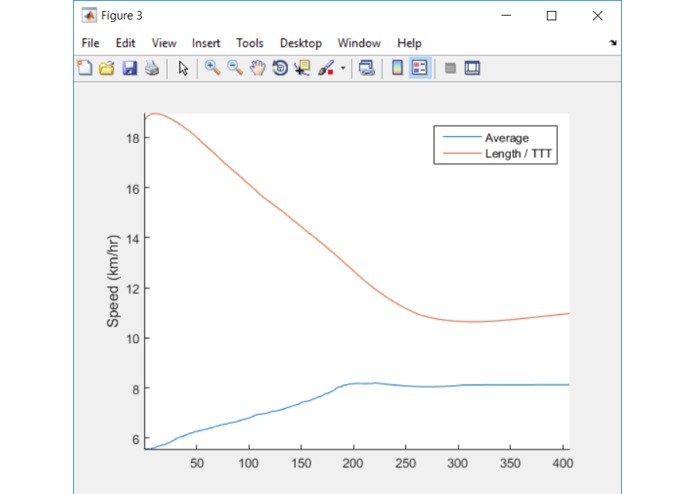Viewport: 695px width, 494px height.
Task: Click the Hide Plot Tools icon
Action: 450,68
